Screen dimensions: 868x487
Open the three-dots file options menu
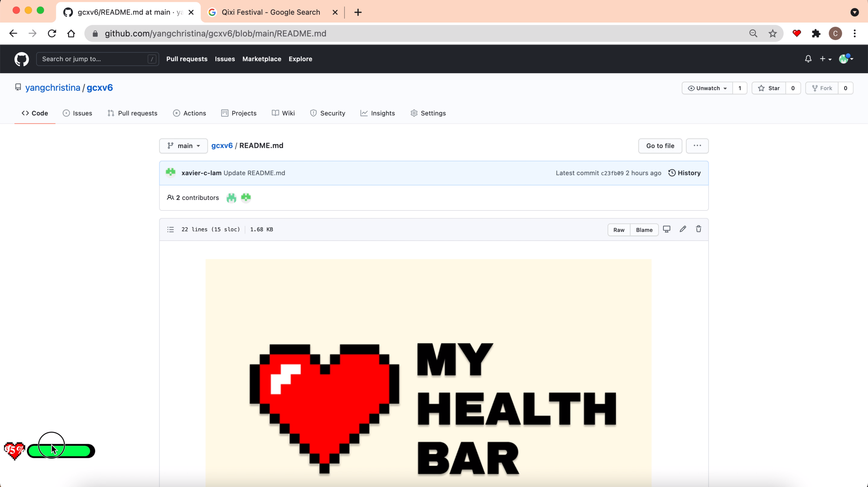coord(697,146)
